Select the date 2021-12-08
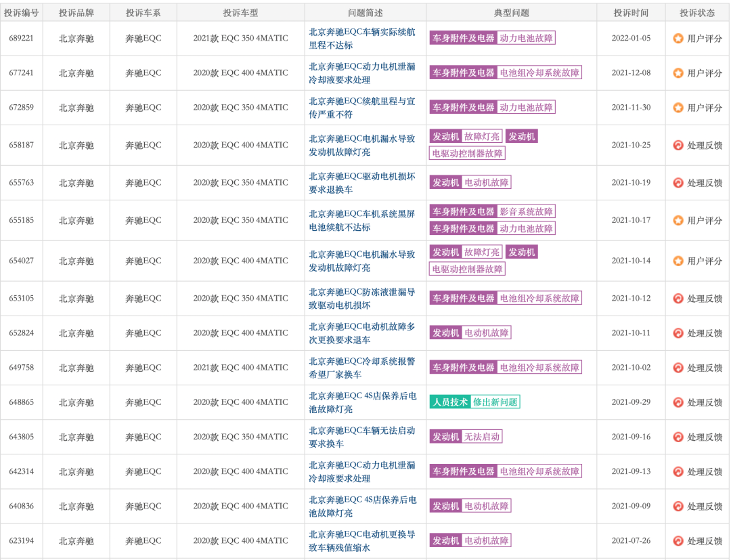731x560 pixels. 631,72
